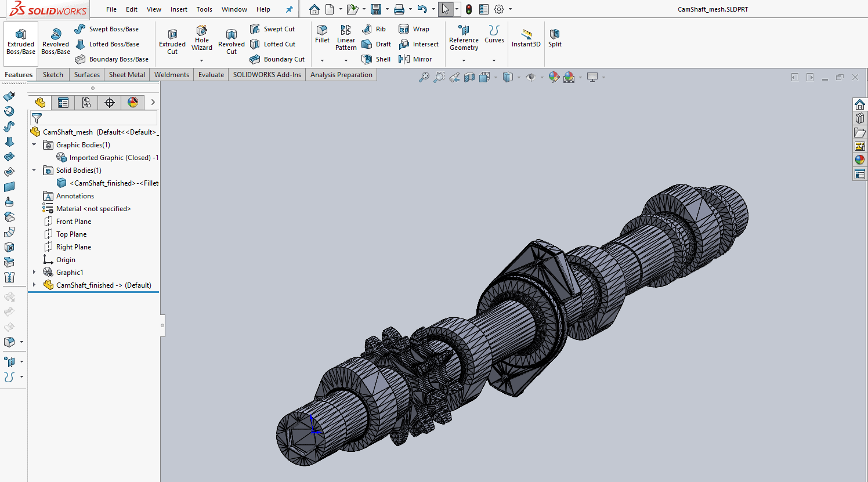Image resolution: width=868 pixels, height=482 pixels.
Task: Open the Tools menu
Action: coord(204,9)
